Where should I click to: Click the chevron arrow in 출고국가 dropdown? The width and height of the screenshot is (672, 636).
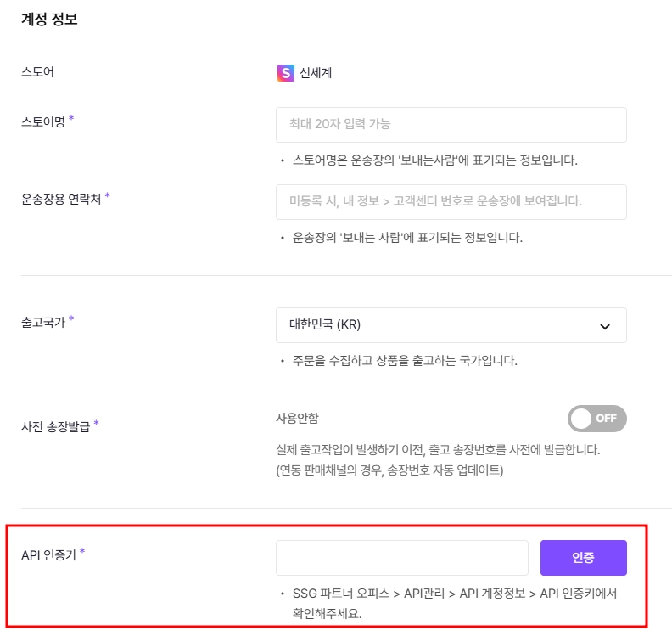tap(605, 326)
